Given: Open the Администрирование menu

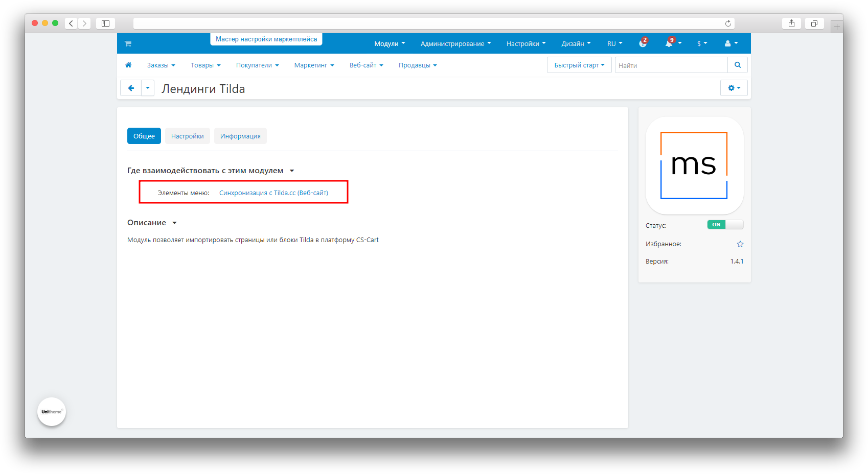Looking at the screenshot, I should 455,44.
